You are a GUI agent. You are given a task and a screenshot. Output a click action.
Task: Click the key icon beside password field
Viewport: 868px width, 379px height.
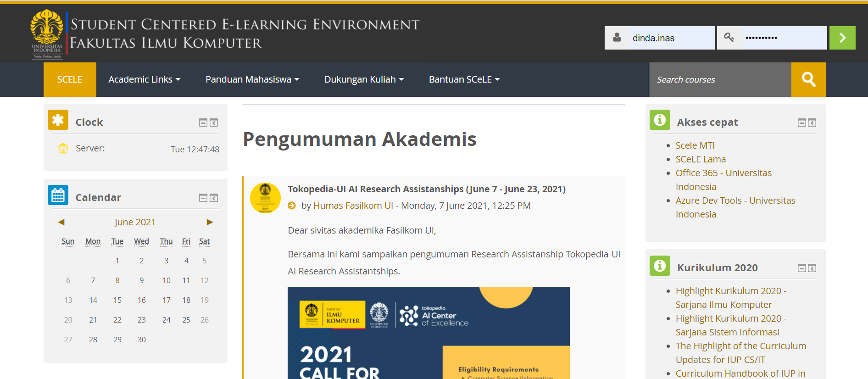tap(729, 37)
